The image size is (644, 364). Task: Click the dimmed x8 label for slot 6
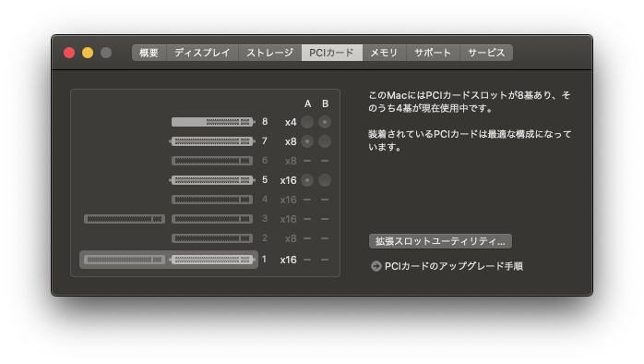tap(291, 161)
